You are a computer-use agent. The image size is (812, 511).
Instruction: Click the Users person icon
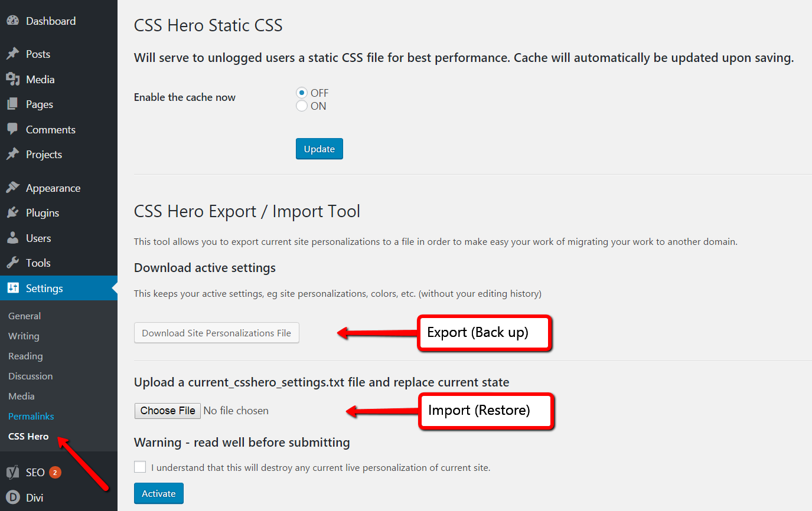tap(13, 238)
